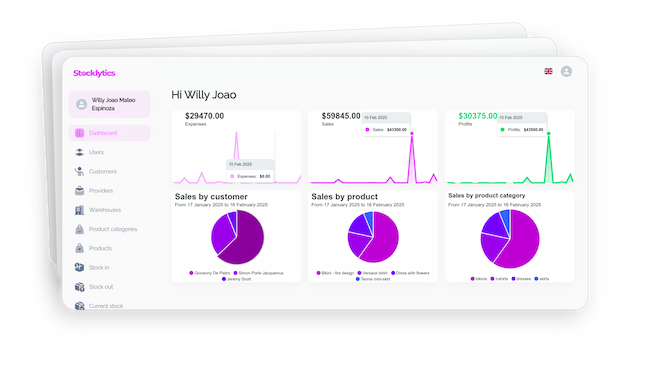Click the Users icon

click(79, 152)
